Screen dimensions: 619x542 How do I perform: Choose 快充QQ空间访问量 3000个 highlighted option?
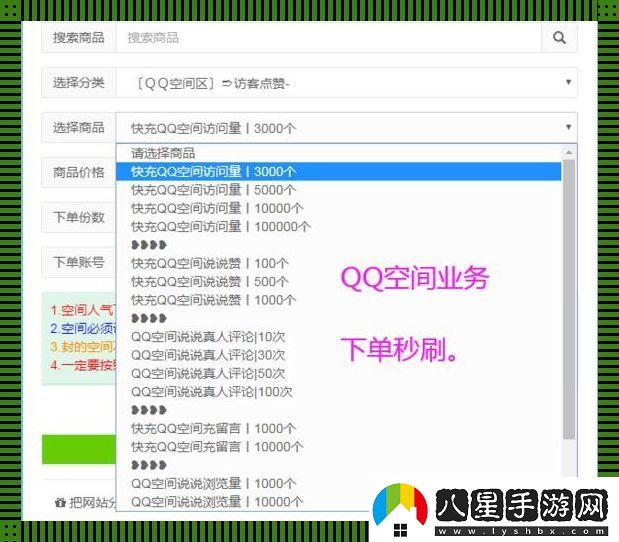[x=338, y=172]
